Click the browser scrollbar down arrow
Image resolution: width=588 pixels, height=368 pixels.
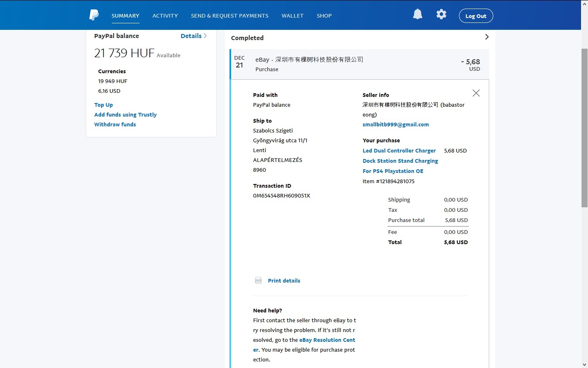click(x=584, y=364)
